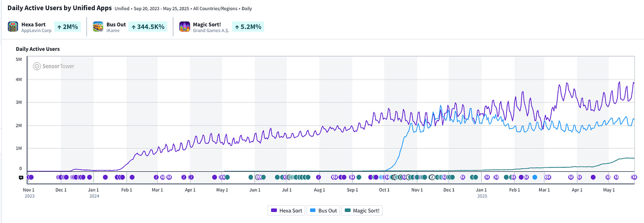The image size is (644, 223).
Task: Select the purple '2' marker in mid-August
Action: pos(318,177)
